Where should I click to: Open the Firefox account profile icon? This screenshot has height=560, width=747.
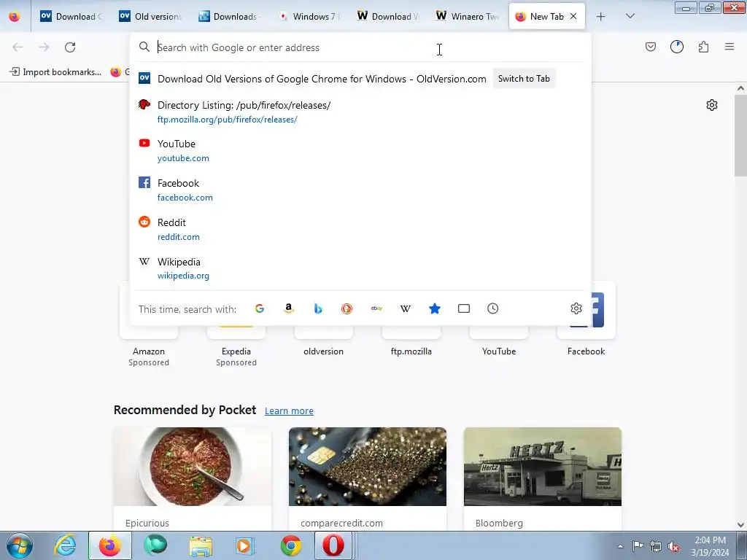click(677, 47)
